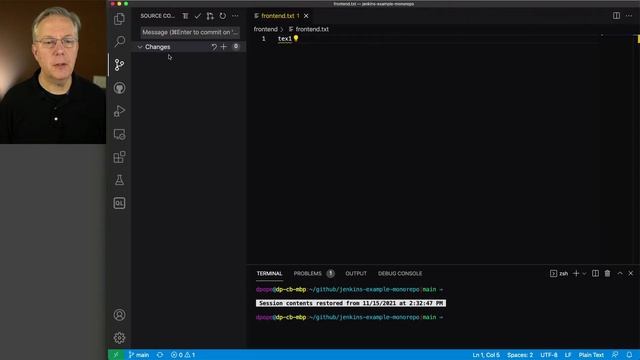Switch to the PROBLEMS panel tab
The image size is (640, 360).
pos(307,273)
